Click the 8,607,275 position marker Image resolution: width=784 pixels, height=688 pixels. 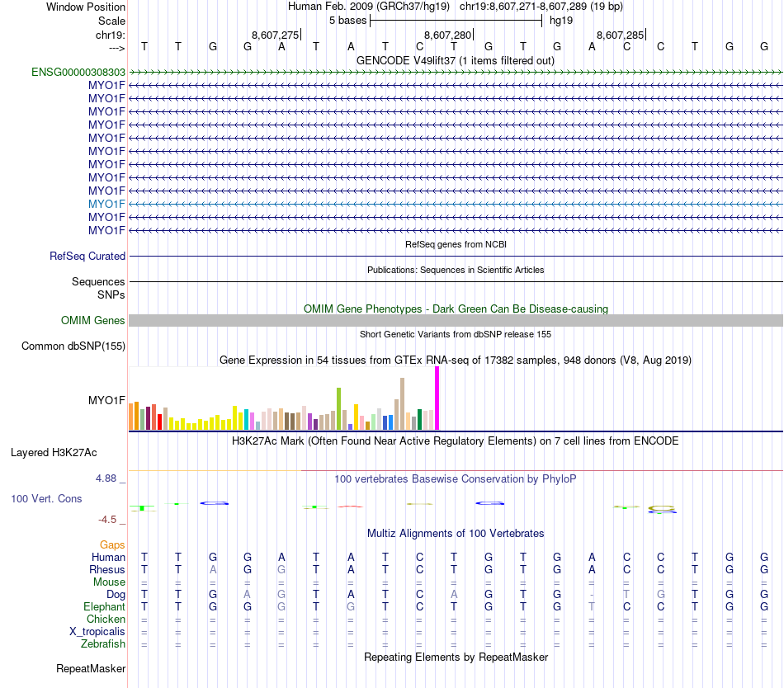tap(276, 35)
